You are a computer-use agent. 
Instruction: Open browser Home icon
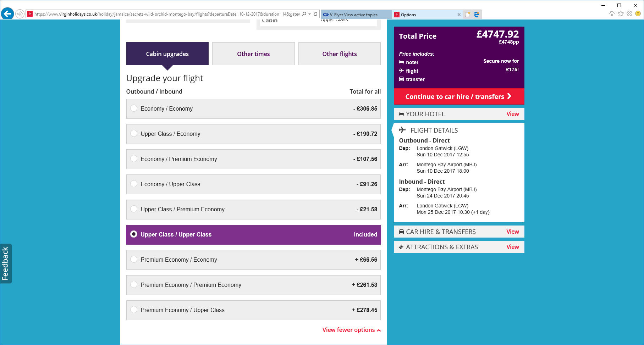pos(612,14)
